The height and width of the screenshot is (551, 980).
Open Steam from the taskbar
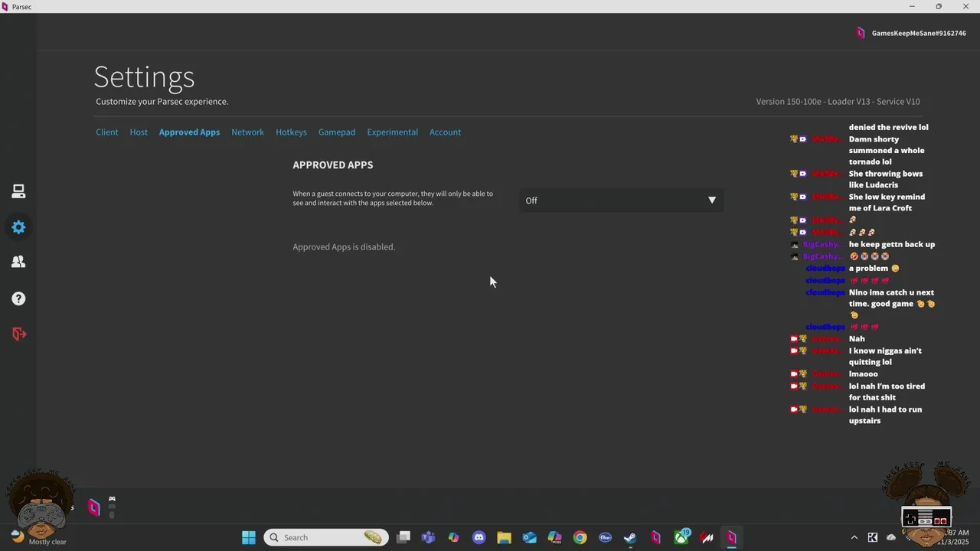pyautogui.click(x=630, y=537)
